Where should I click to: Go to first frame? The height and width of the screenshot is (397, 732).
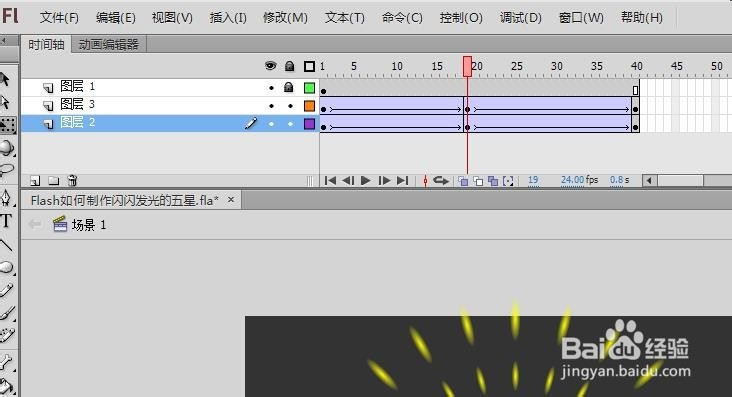tap(330, 180)
